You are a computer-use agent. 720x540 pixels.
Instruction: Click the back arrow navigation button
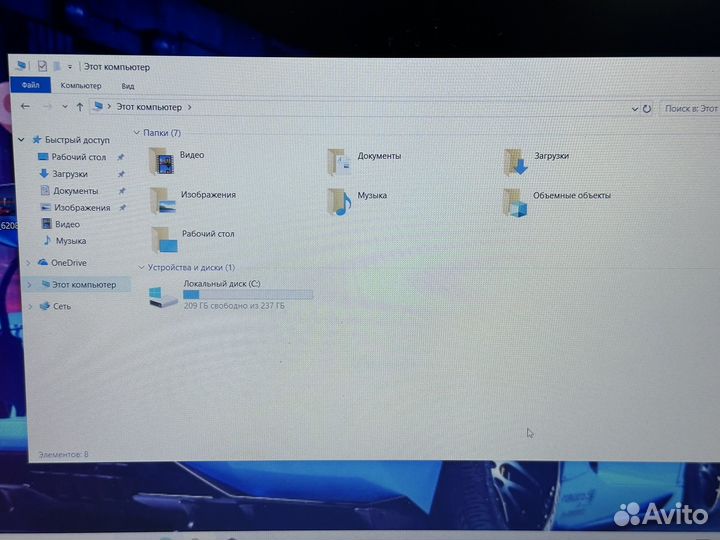pos(25,107)
